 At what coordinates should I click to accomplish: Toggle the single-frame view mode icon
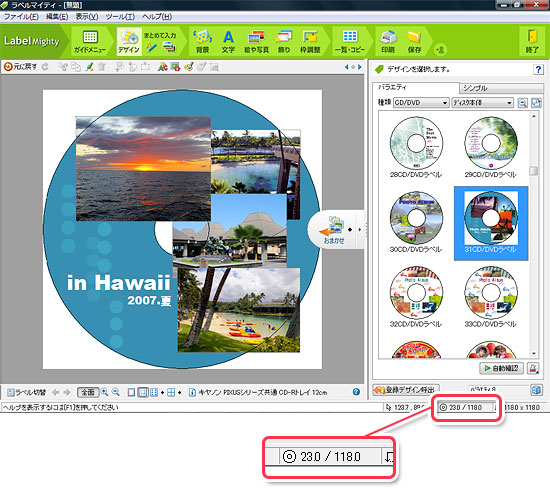(131, 392)
